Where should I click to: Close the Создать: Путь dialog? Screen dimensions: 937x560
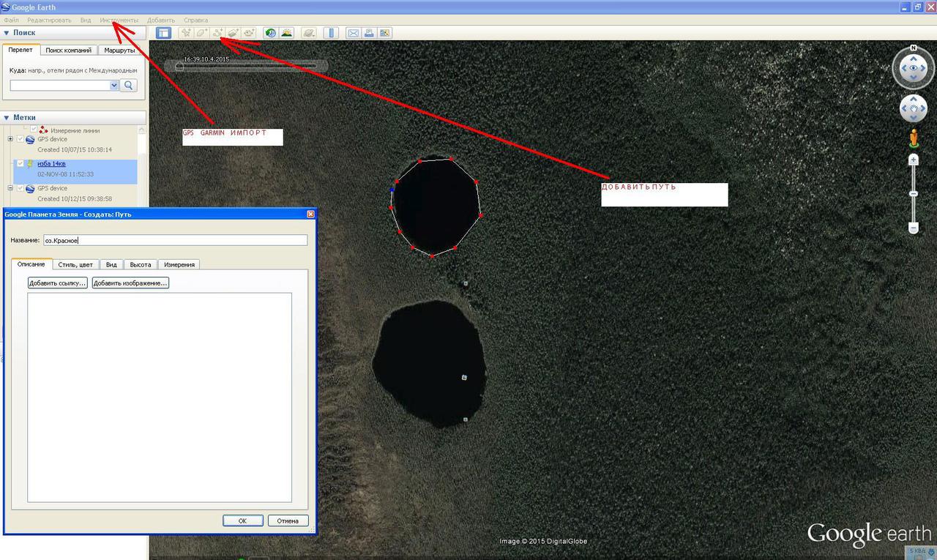310,214
